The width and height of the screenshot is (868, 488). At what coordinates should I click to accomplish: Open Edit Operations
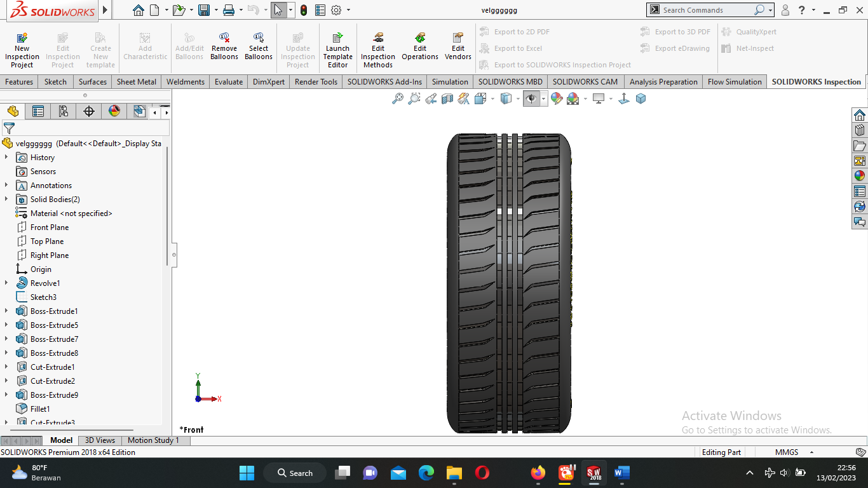420,46
